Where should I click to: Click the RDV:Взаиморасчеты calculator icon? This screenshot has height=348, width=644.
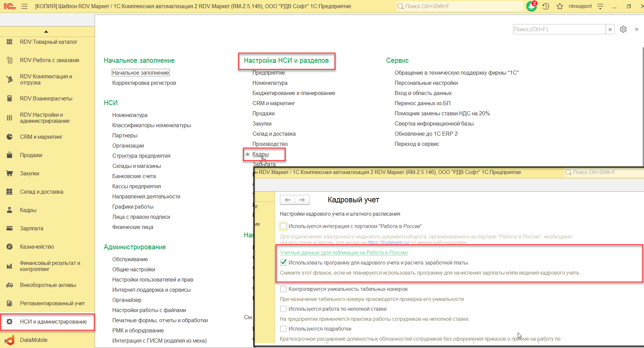pos(10,98)
